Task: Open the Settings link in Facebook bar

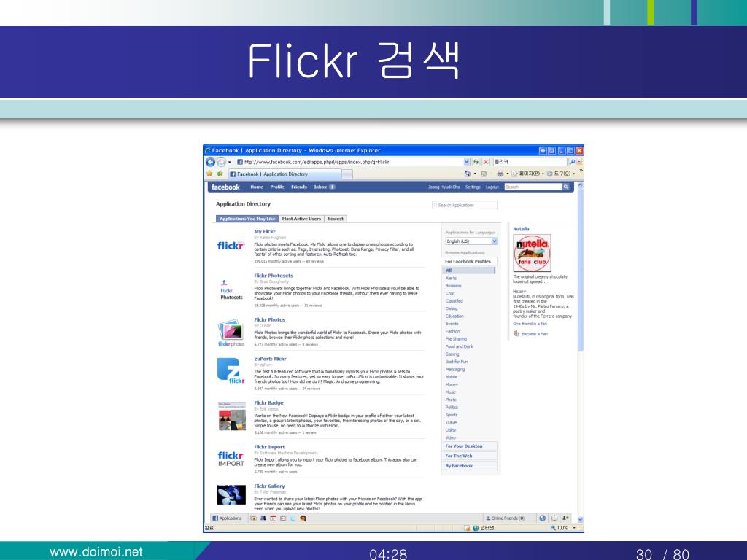Action: 473,187
